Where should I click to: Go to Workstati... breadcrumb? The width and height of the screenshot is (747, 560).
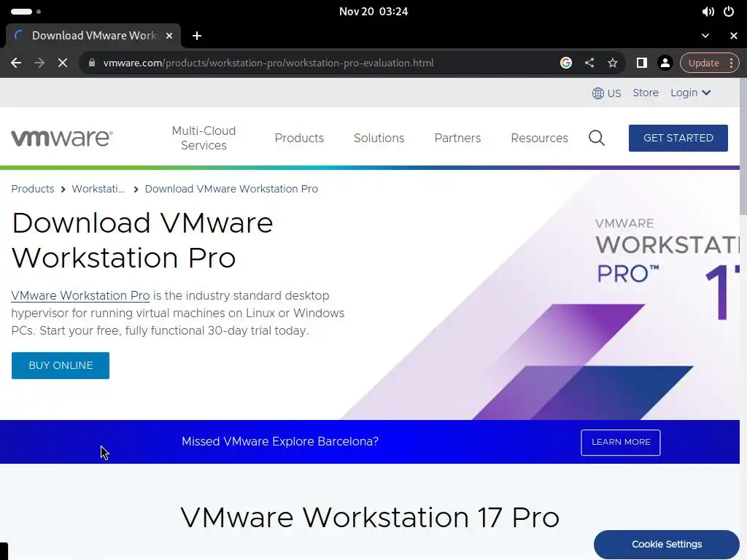pyautogui.click(x=98, y=189)
